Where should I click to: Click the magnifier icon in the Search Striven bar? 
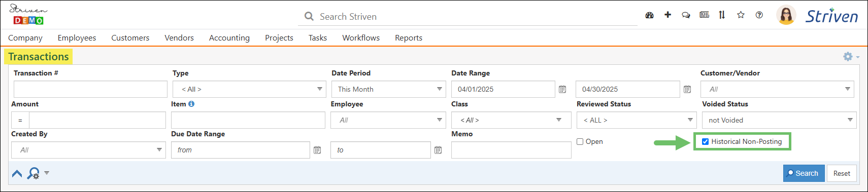[x=309, y=16]
